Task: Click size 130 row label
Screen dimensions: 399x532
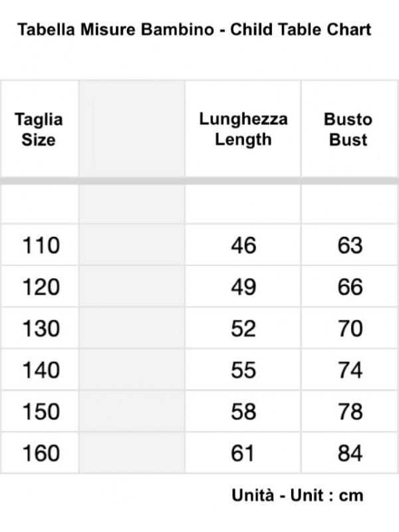Action: pos(41,329)
